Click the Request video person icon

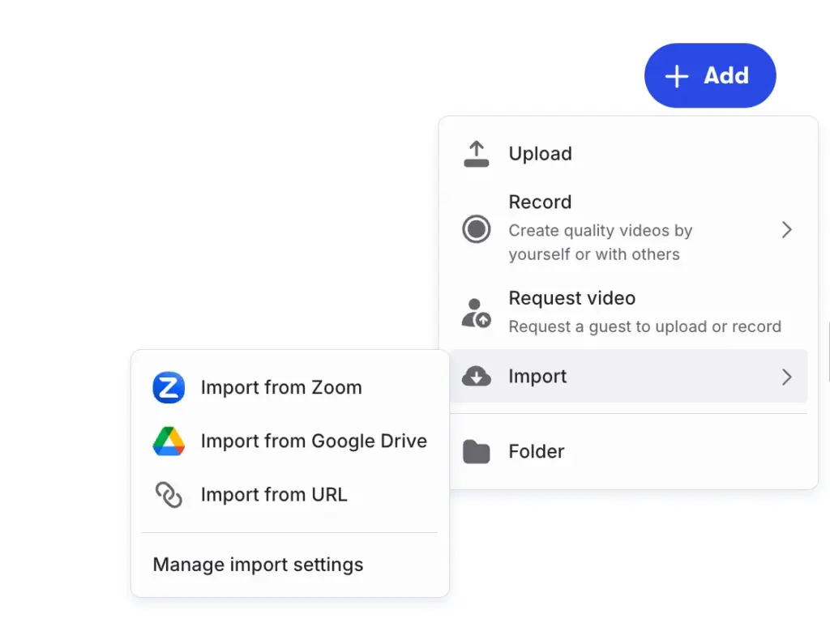point(477,311)
